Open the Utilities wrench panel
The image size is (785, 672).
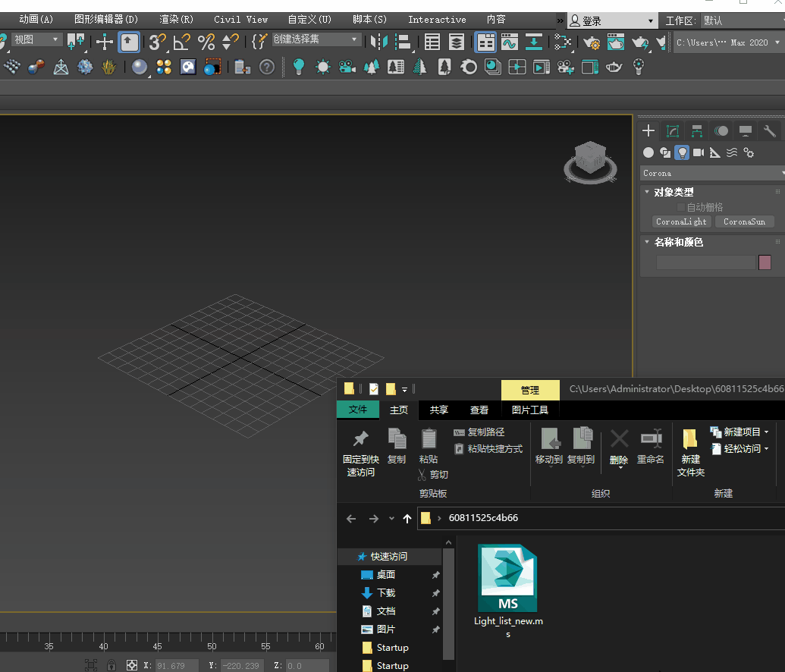[770, 131]
